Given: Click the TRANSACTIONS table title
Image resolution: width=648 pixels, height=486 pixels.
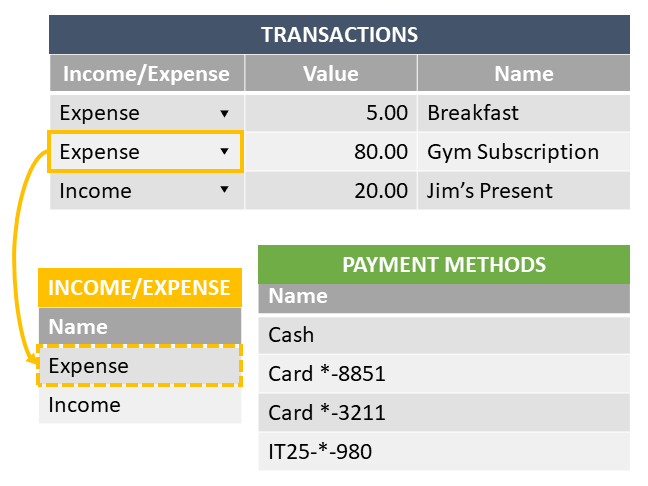Looking at the screenshot, I should pos(339,35).
